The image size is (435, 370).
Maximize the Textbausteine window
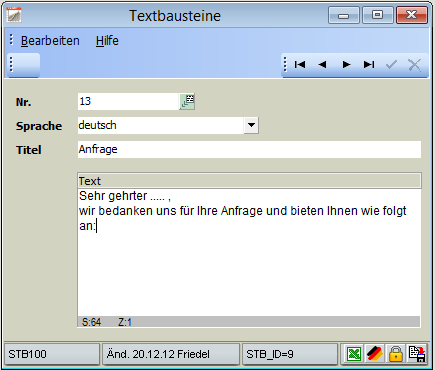(x=378, y=15)
